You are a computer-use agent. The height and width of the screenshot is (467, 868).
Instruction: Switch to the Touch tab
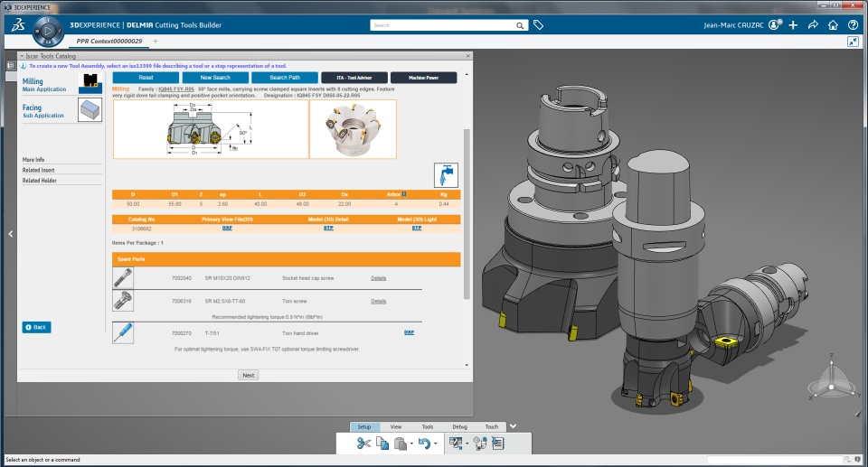492,426
